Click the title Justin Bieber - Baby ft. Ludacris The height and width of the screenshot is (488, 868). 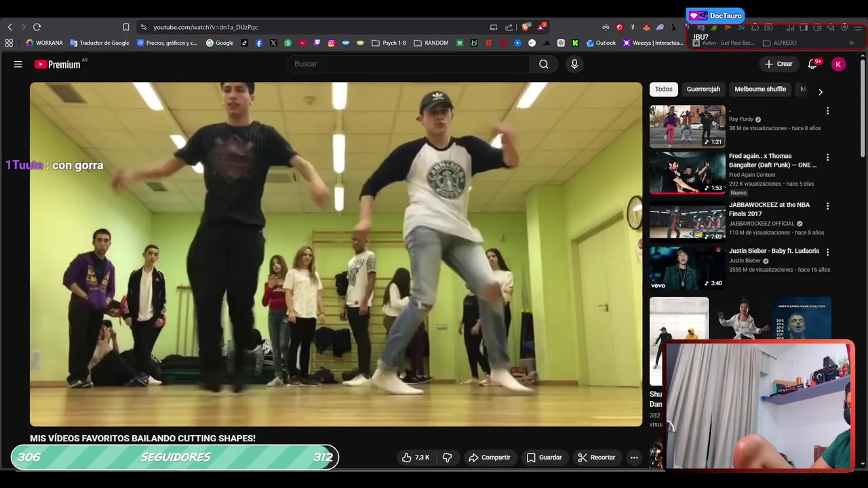pos(774,251)
